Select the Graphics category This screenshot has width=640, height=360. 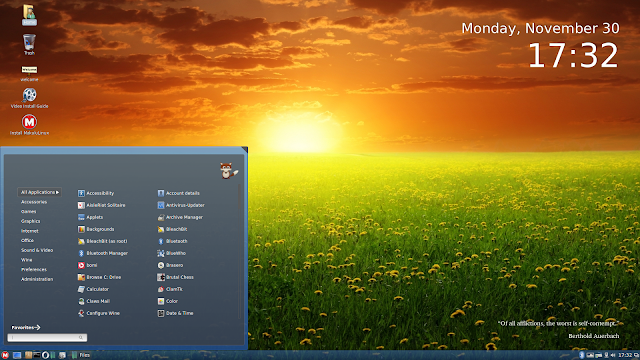tap(31, 221)
